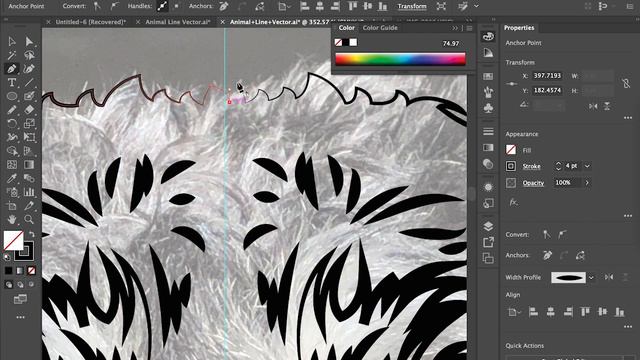This screenshot has width=640, height=360.
Task: Open the Stroke panel lines icon
Action: tap(488, 131)
